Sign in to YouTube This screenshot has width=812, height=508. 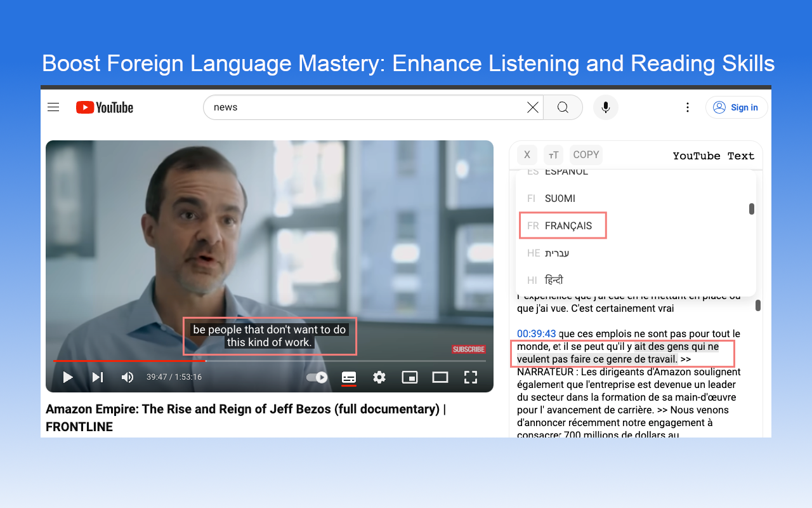point(737,107)
